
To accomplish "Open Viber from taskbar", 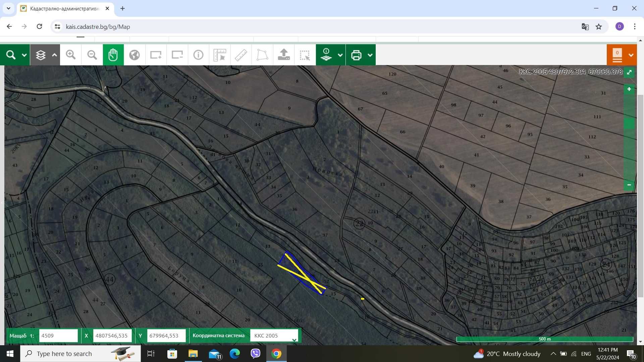I will click(x=256, y=354).
